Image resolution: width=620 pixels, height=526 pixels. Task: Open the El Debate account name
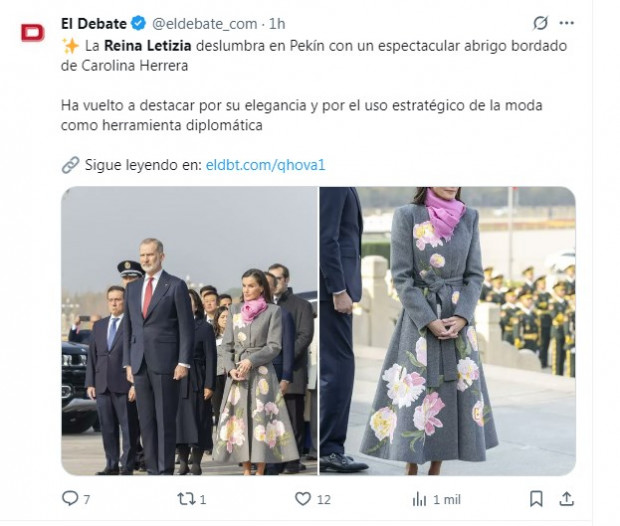(x=94, y=24)
